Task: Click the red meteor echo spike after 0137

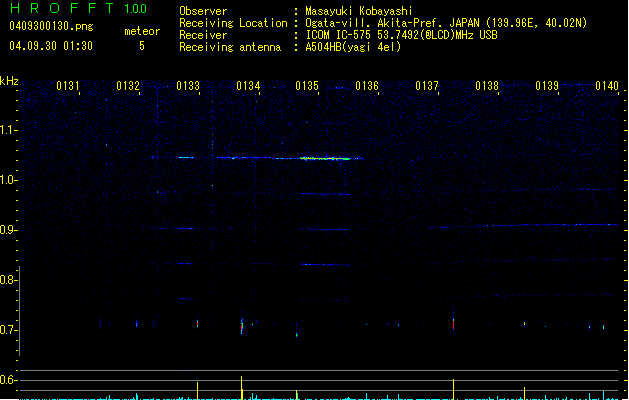Action: [453, 323]
